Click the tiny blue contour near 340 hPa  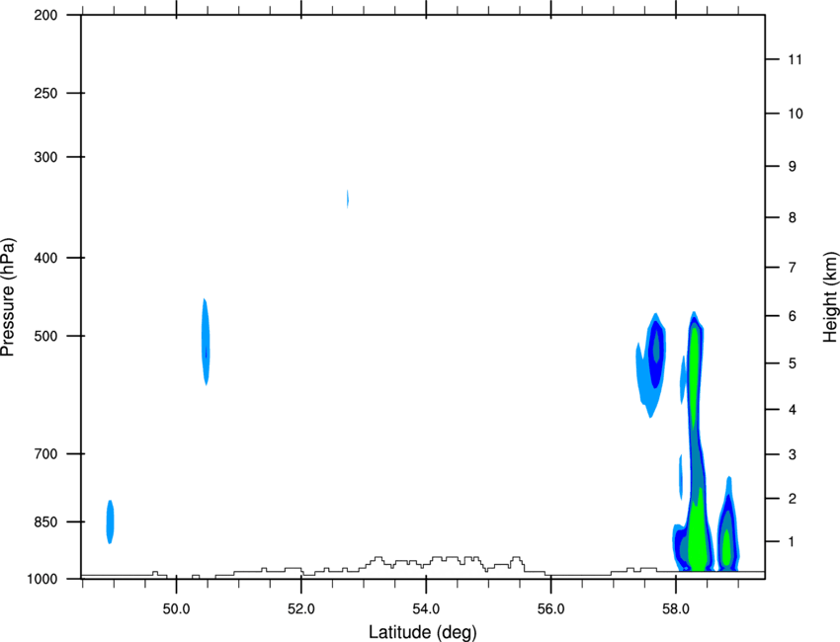tap(348, 199)
